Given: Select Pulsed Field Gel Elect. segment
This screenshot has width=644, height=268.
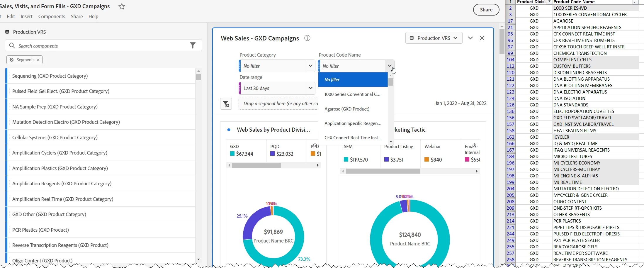Looking at the screenshot, I should [x=101, y=91].
